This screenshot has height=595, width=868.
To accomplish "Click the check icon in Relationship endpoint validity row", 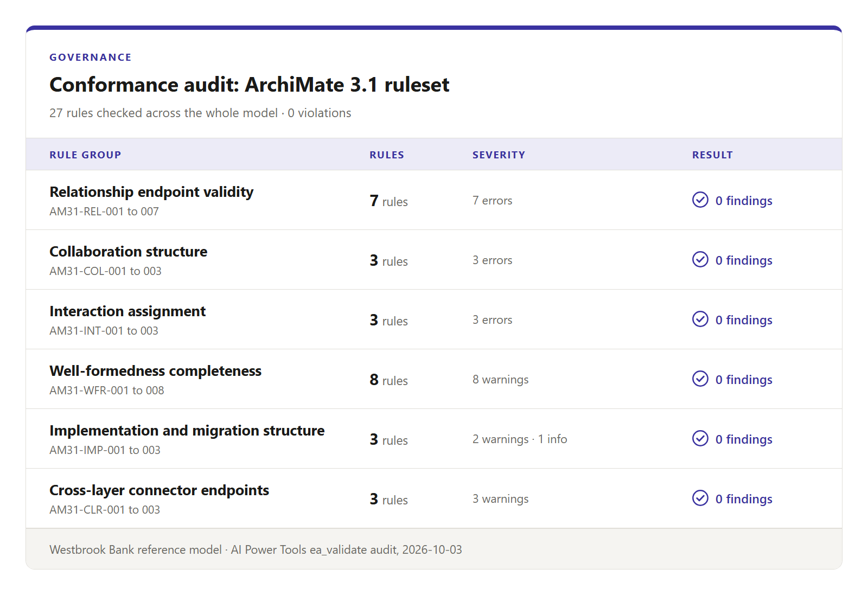I will click(x=700, y=200).
